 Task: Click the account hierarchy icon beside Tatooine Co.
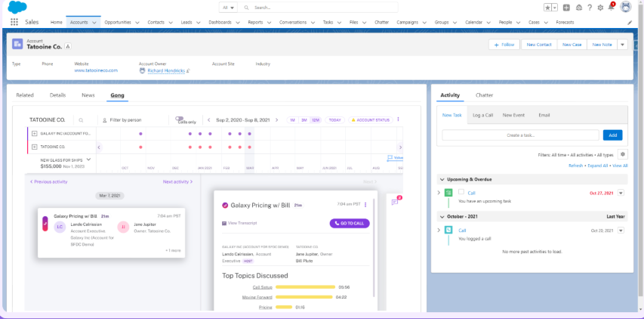68,46
